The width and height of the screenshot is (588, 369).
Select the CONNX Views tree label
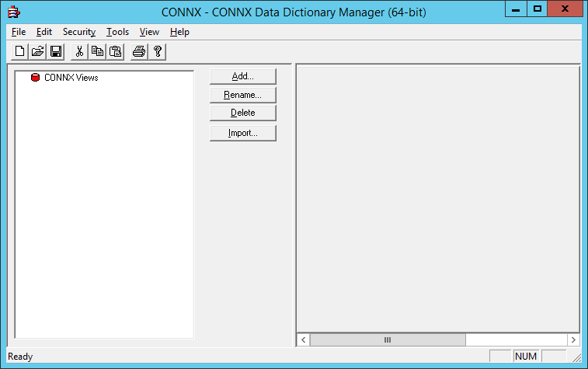71,78
